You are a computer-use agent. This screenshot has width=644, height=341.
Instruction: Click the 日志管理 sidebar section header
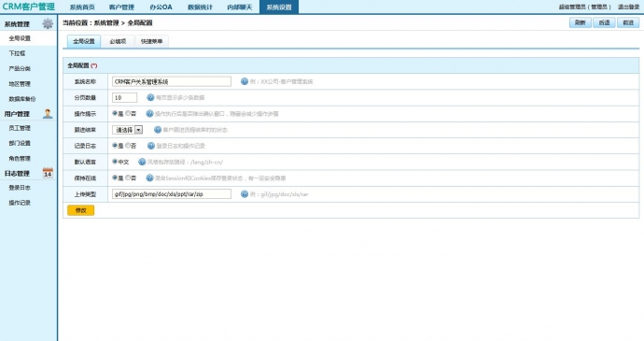coord(17,174)
